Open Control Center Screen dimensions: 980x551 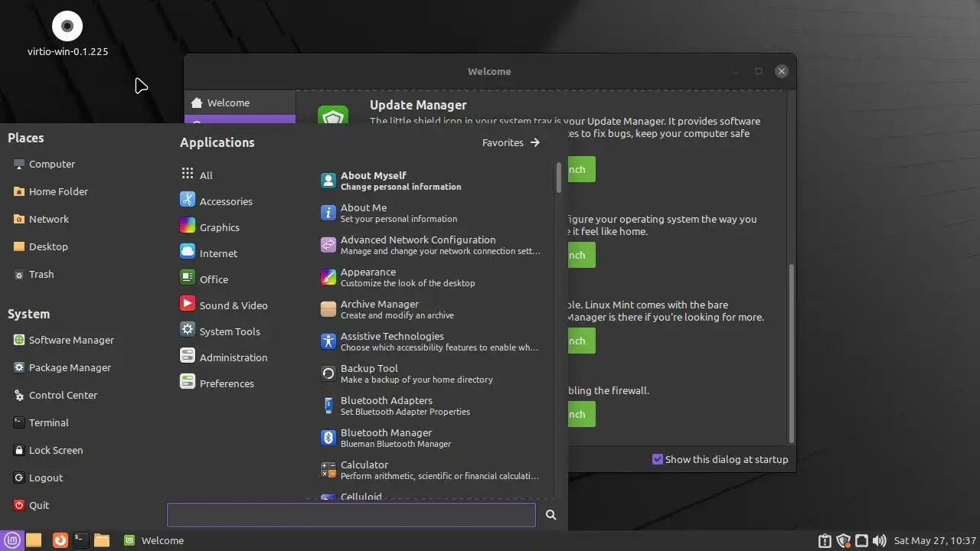tap(55, 395)
